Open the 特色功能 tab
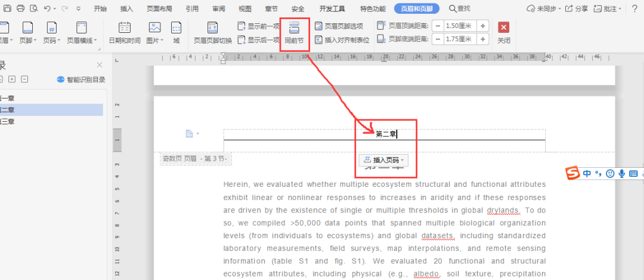The image size is (644, 280). point(373,8)
